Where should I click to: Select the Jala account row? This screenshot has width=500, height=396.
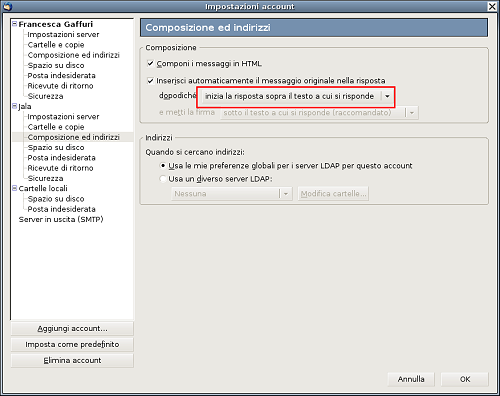coord(25,106)
